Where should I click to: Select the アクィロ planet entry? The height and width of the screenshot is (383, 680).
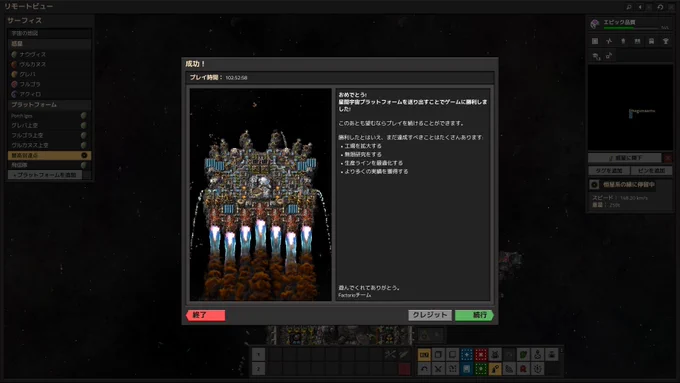[49, 94]
